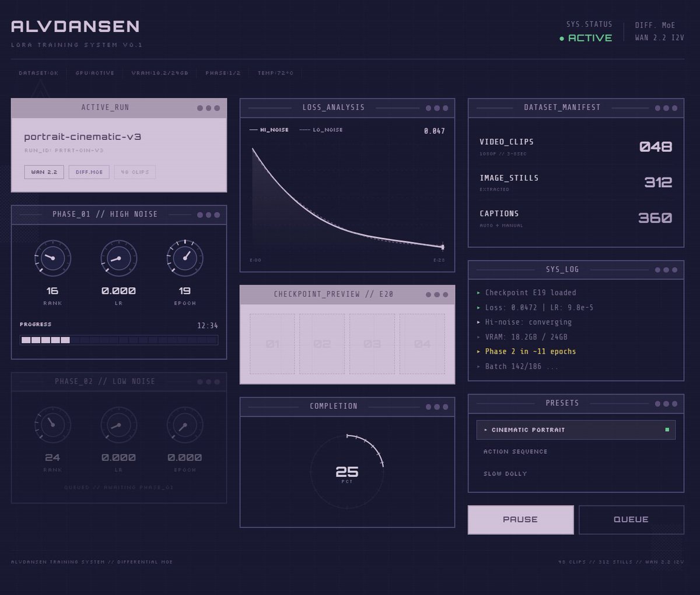This screenshot has height=595, width=700.
Task: Click the completion ring showing 25 PCT
Action: 347,471
